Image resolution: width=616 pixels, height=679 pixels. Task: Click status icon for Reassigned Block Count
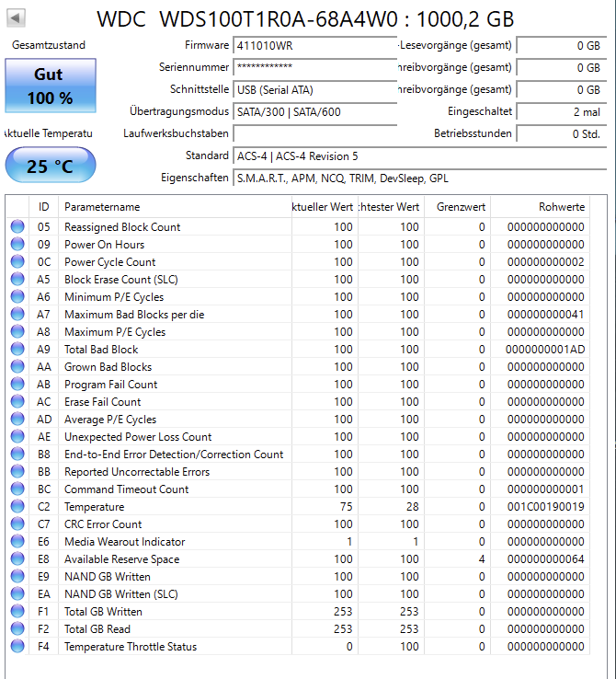17,226
